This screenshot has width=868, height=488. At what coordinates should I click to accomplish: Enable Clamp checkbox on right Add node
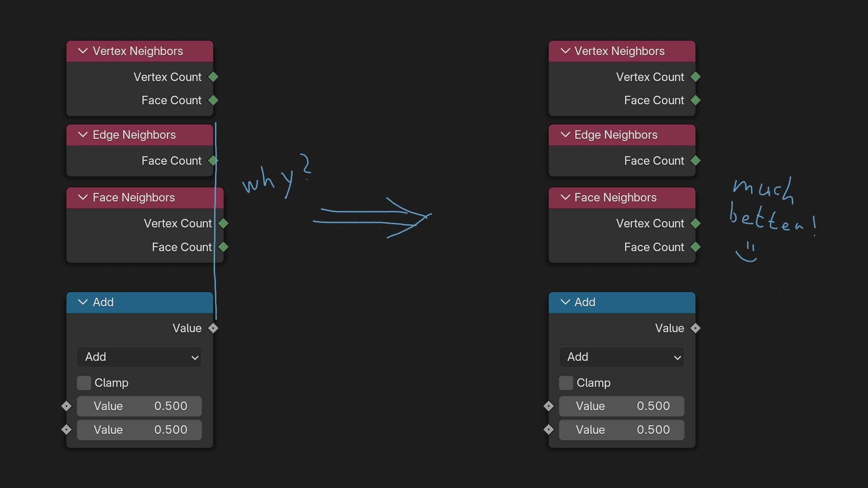pos(566,383)
